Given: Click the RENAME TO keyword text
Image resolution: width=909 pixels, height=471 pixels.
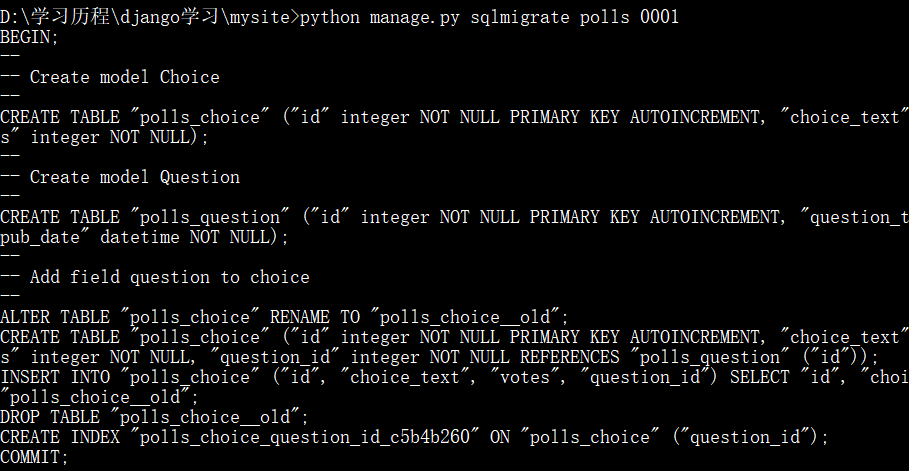Looking at the screenshot, I should [315, 317].
